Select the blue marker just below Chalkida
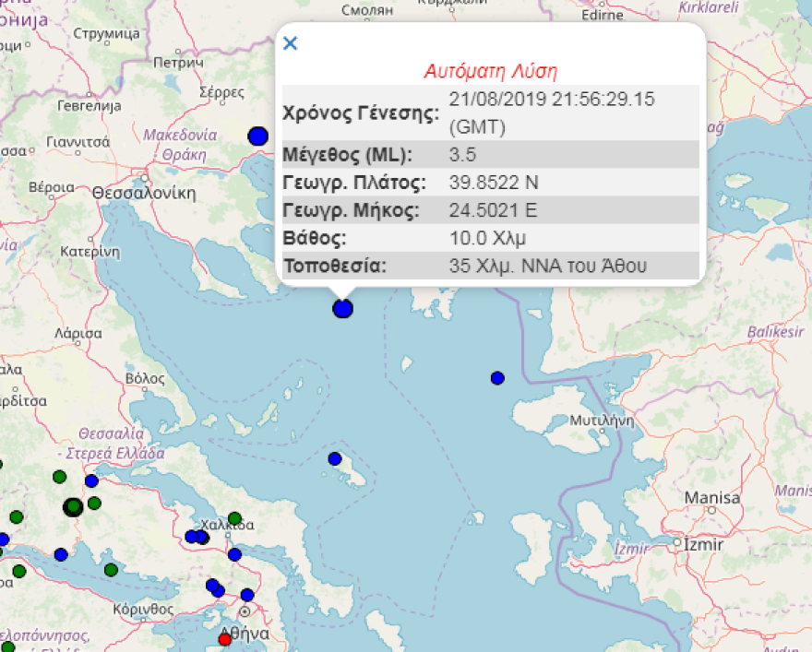This screenshot has width=812, height=652. click(234, 554)
